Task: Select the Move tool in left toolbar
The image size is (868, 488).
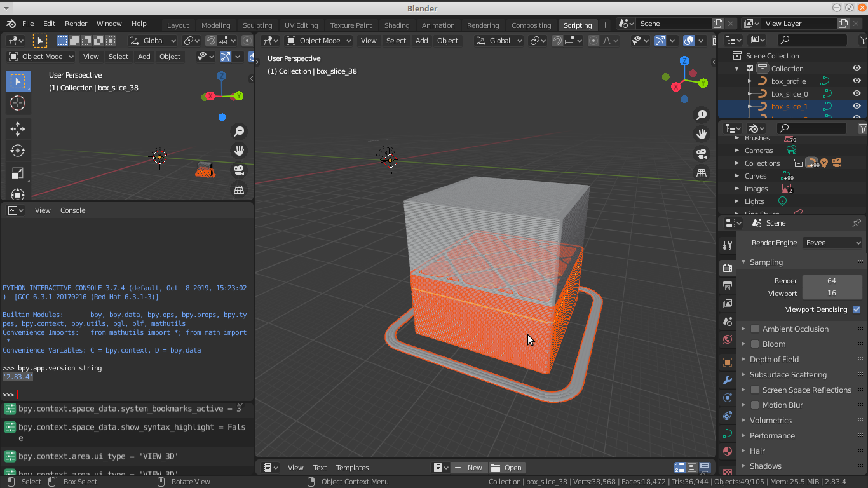Action: (18, 129)
